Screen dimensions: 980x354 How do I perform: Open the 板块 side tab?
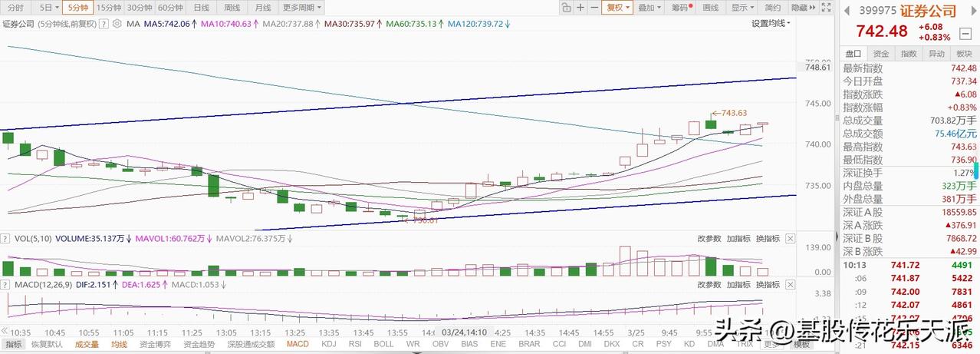(x=964, y=54)
